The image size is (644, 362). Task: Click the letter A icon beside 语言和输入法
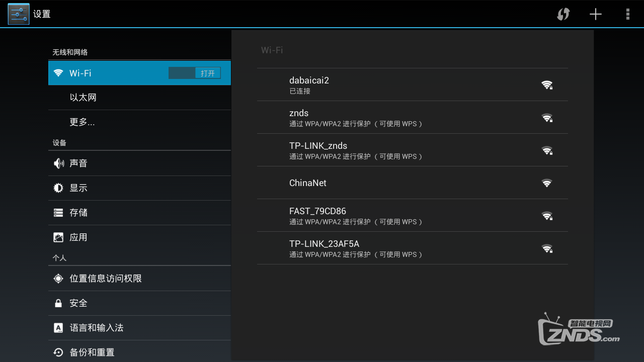click(58, 328)
